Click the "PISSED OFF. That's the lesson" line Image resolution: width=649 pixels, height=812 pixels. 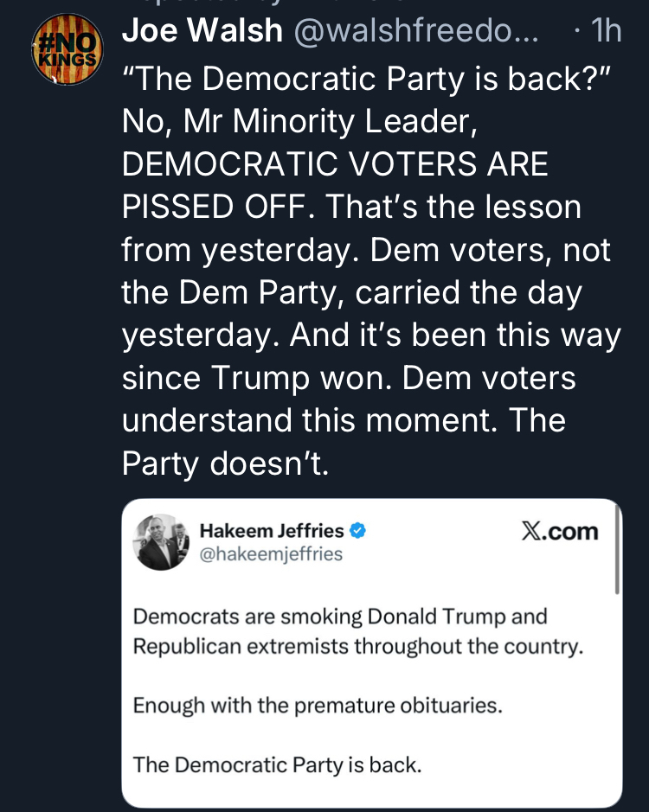pos(351,207)
